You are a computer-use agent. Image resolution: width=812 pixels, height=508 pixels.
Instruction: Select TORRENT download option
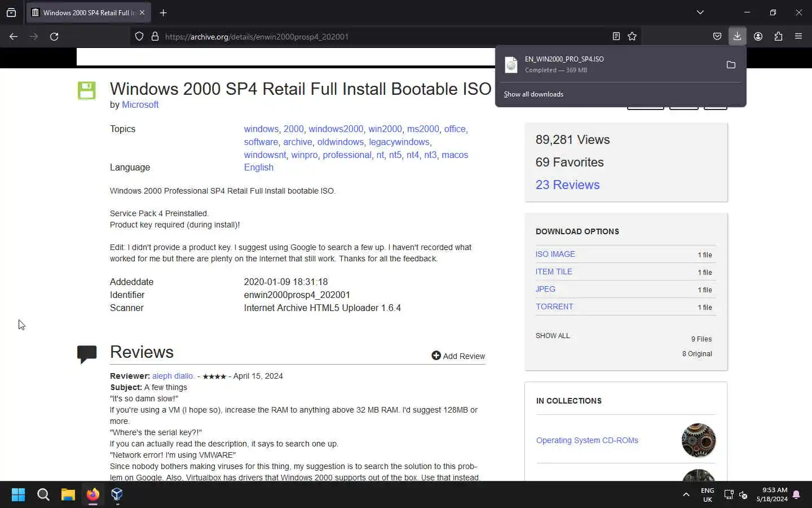click(554, 307)
